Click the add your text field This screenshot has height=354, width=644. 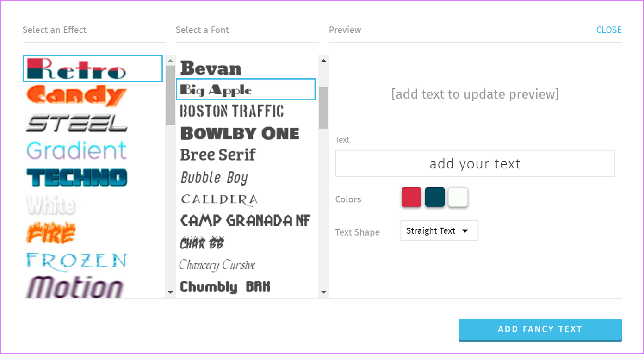pyautogui.click(x=475, y=163)
